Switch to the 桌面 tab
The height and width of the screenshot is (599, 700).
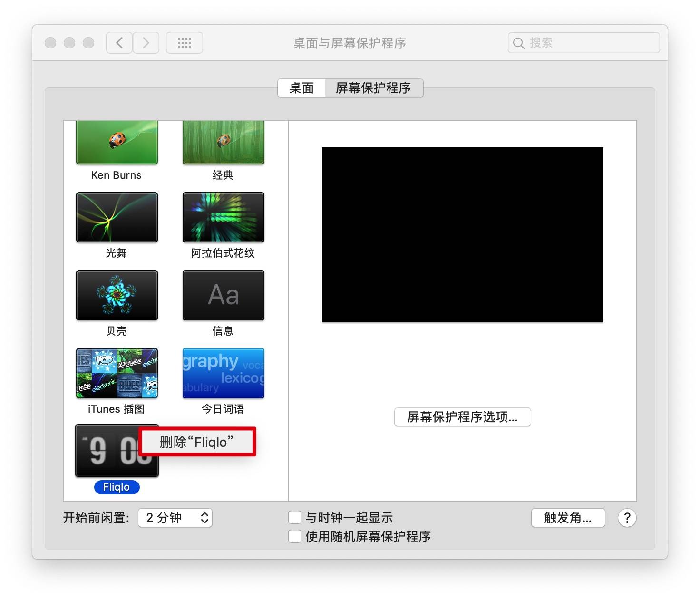coord(301,88)
